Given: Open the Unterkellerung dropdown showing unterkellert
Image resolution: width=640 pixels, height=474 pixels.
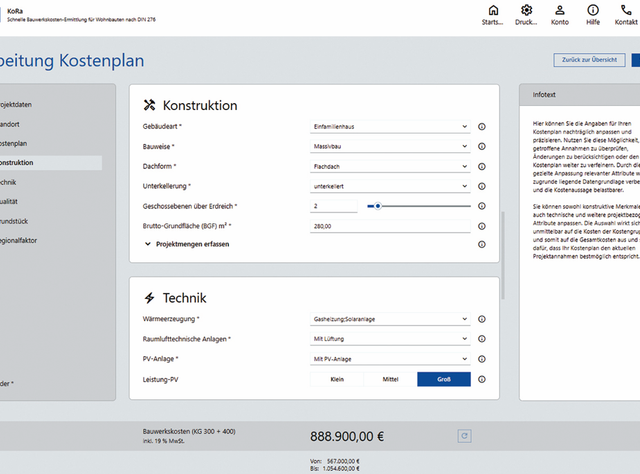Looking at the screenshot, I should coord(390,186).
